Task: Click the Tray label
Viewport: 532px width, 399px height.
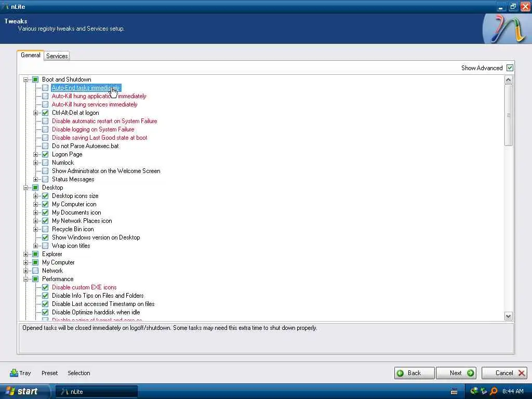Action: pos(25,373)
